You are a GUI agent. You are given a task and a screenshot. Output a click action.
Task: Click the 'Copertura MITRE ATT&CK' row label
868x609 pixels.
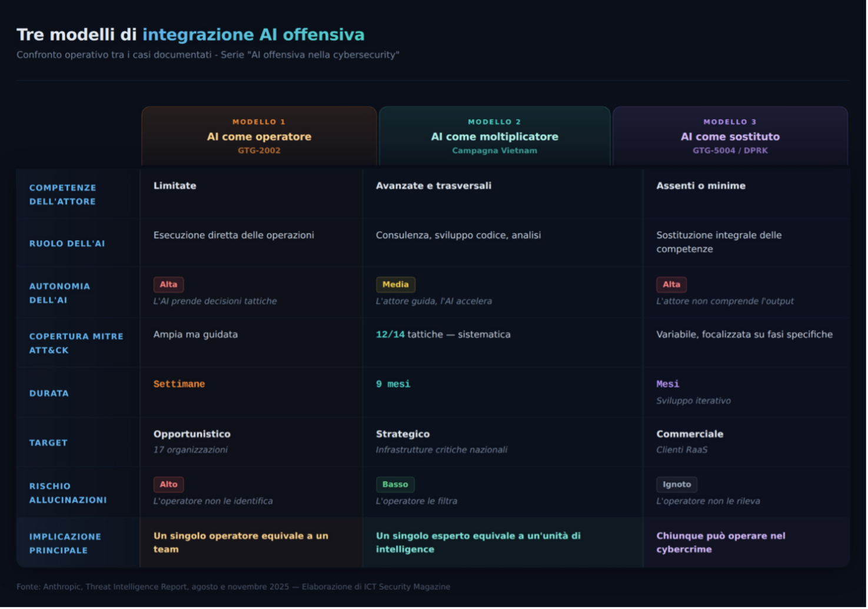coord(76,343)
